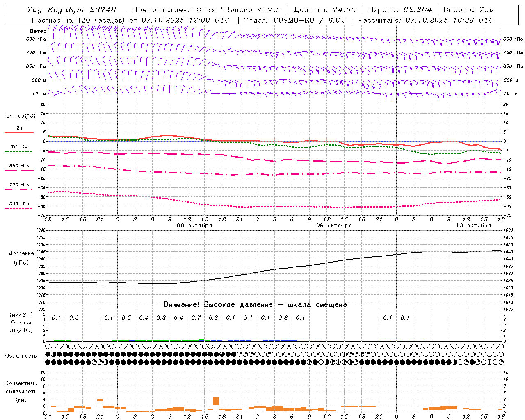Screen dimensions: 525x420
Task: Click the precipitation value 0.5
Action: coord(126,318)
